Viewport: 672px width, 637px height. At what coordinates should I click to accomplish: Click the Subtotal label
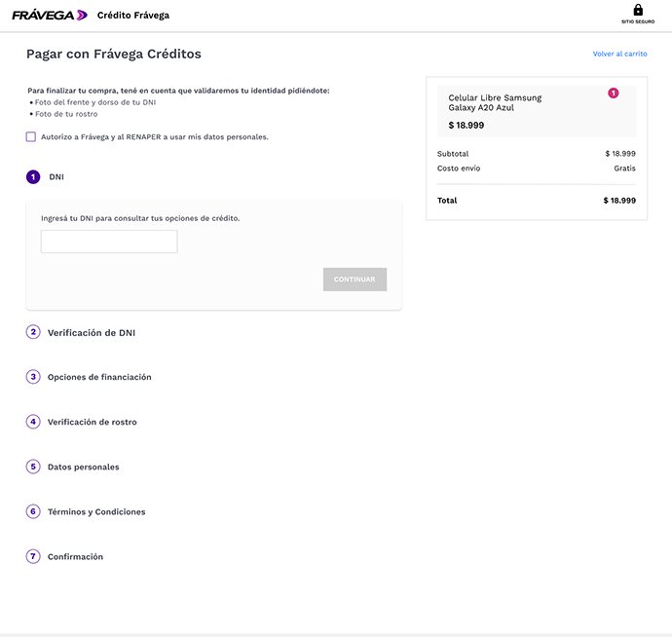coord(453,154)
